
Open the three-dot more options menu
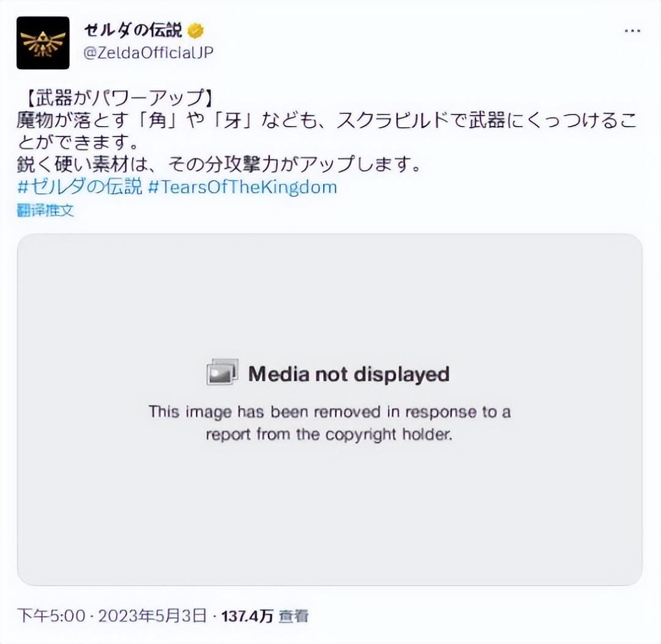point(632,31)
